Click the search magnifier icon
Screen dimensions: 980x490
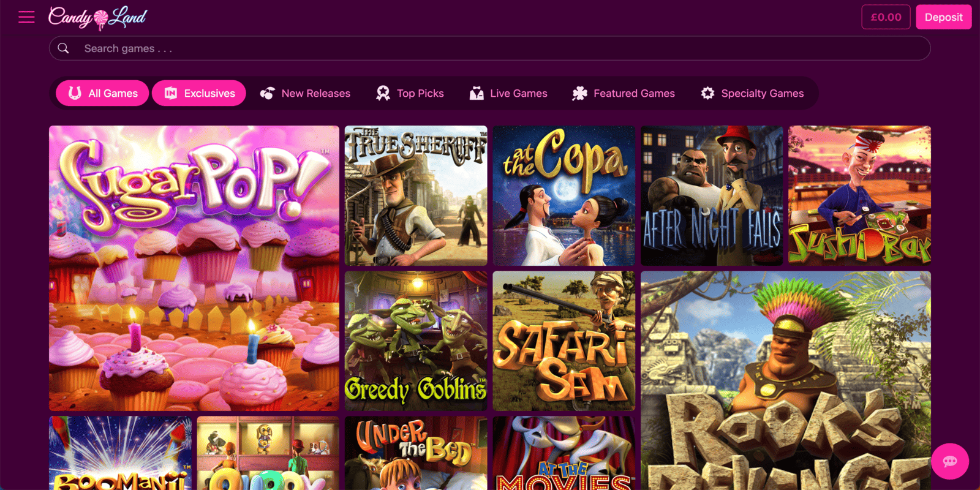63,48
